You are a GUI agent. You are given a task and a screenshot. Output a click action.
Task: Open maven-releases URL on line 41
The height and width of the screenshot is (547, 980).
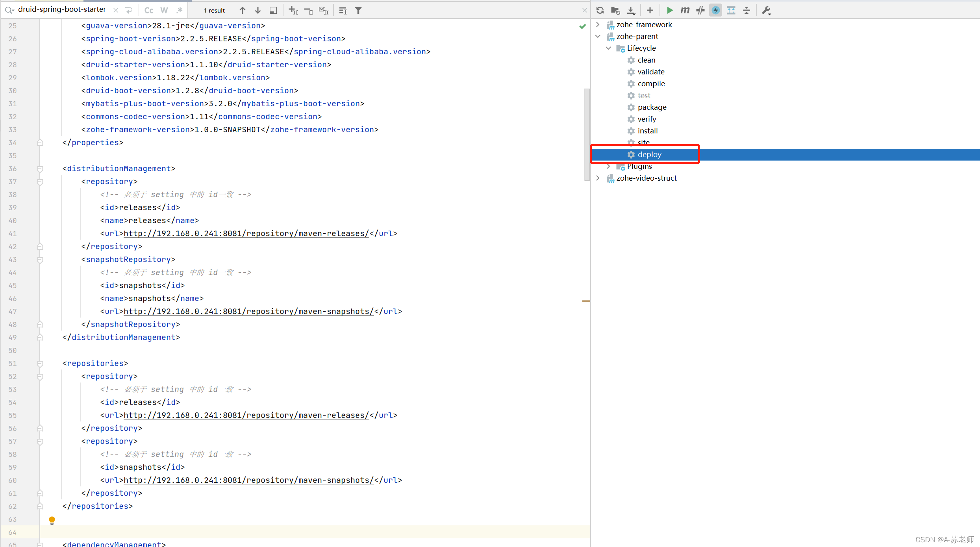tap(246, 233)
